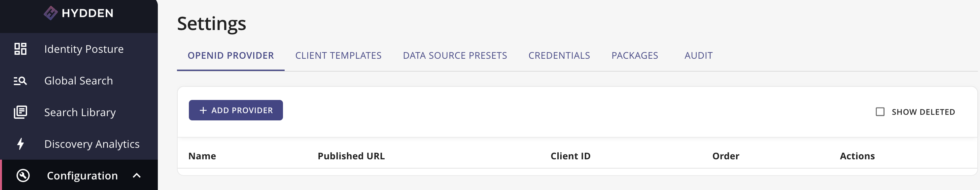Sort the table by Name column
980x190 pixels.
[202, 156]
